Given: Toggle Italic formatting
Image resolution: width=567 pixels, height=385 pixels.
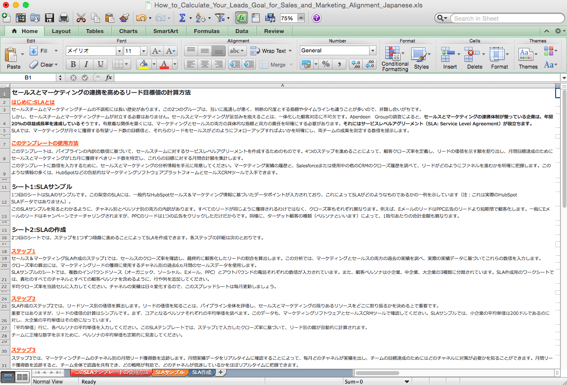Looking at the screenshot, I should (x=86, y=64).
